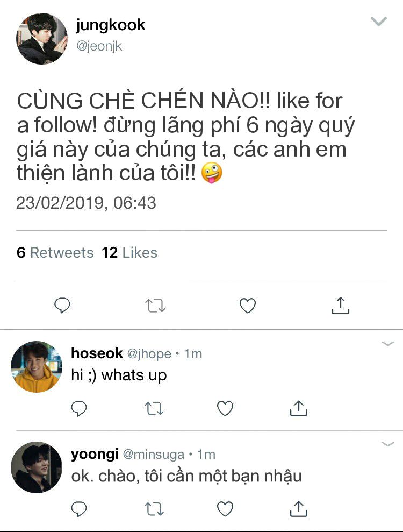403x532 pixels.
Task: Share hoseok's reply
Action: point(299,408)
